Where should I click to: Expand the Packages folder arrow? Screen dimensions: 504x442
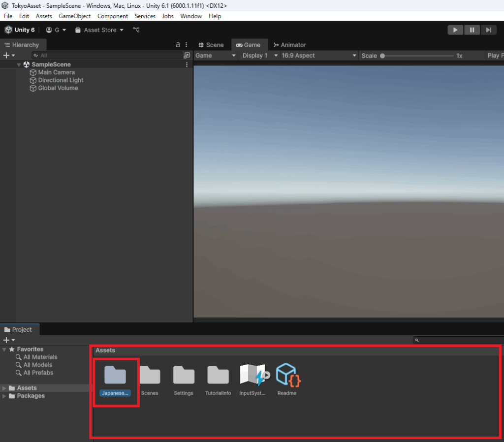[x=4, y=396]
